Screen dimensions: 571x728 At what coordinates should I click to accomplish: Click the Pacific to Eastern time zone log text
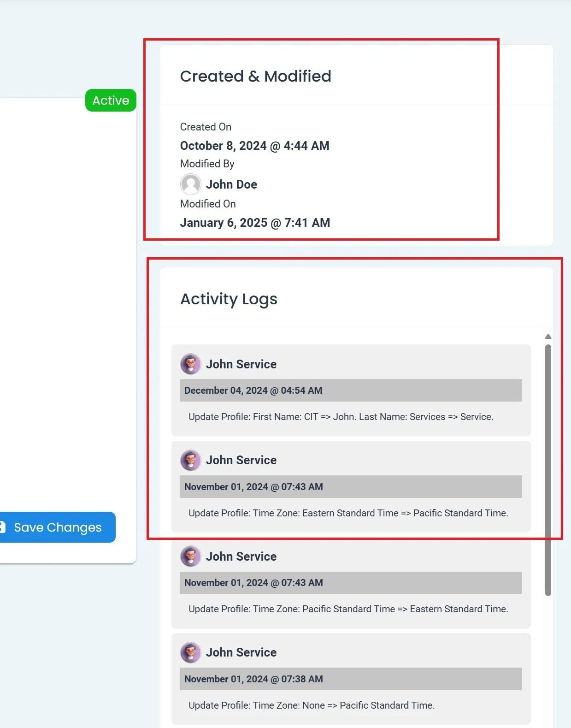(348, 609)
